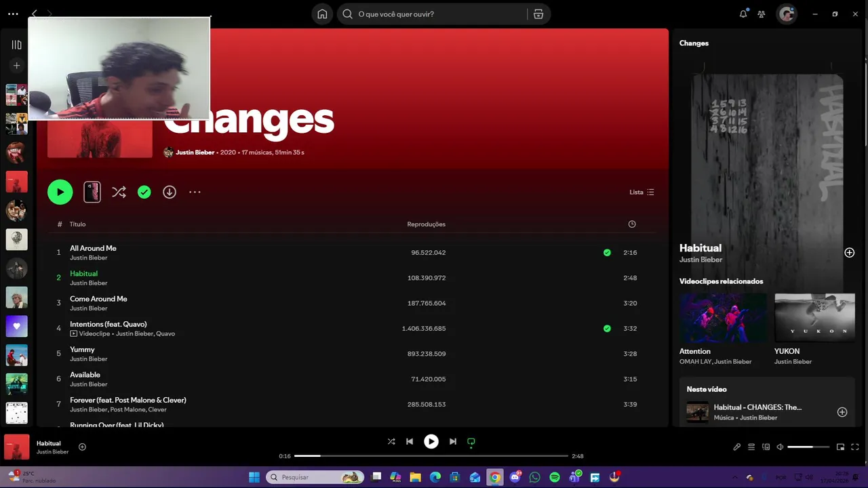Toggle saved checkmark for Changes album
Viewport: 868px width, 488px height.
tap(144, 192)
